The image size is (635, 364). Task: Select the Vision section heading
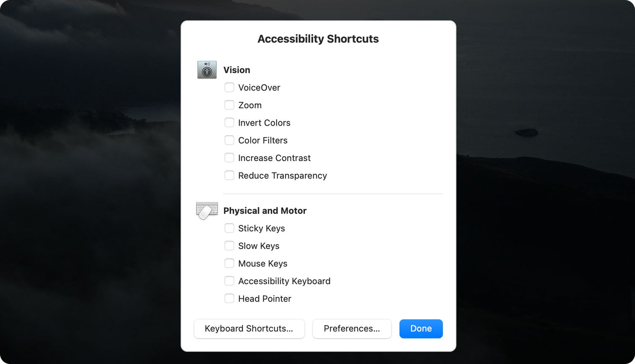click(237, 70)
